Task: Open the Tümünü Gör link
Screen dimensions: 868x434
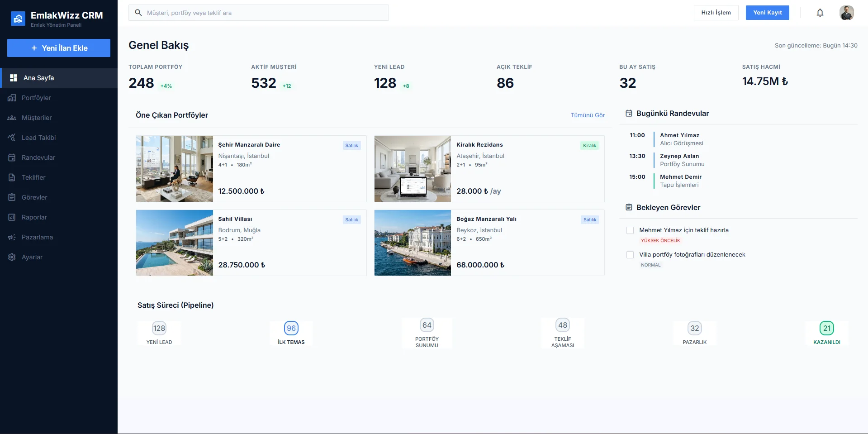Action: click(588, 115)
